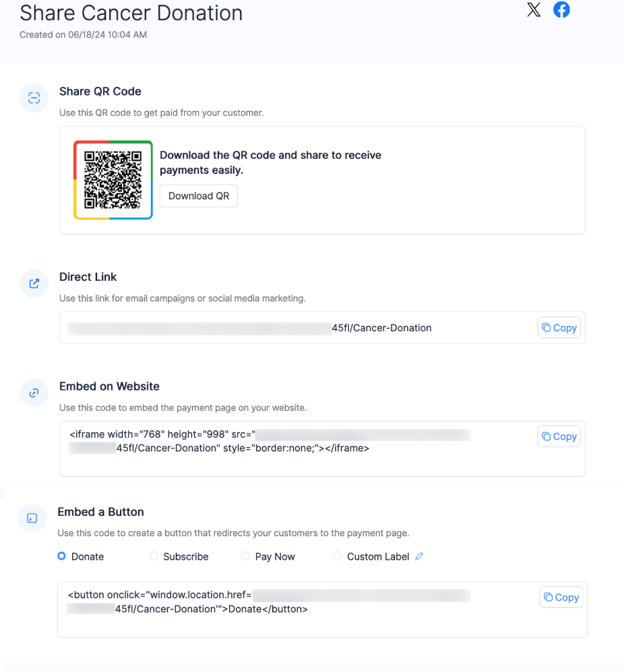Click the Embed a Button section icon
The image size is (624, 672).
(32, 518)
